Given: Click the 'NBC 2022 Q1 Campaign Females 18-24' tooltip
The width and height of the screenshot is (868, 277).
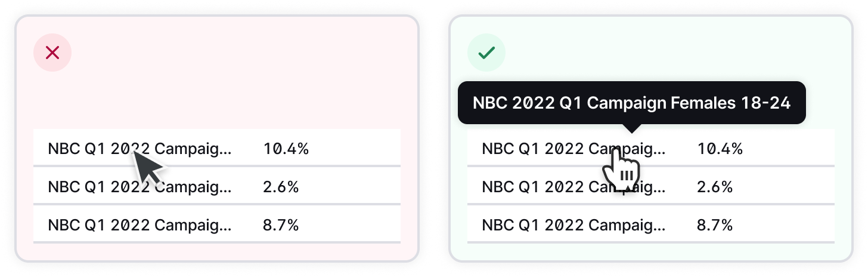Looking at the screenshot, I should pyautogui.click(x=632, y=103).
